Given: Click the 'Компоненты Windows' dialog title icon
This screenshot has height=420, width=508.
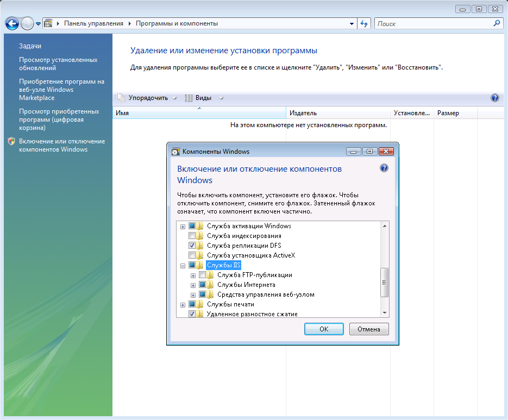Looking at the screenshot, I should pos(175,152).
